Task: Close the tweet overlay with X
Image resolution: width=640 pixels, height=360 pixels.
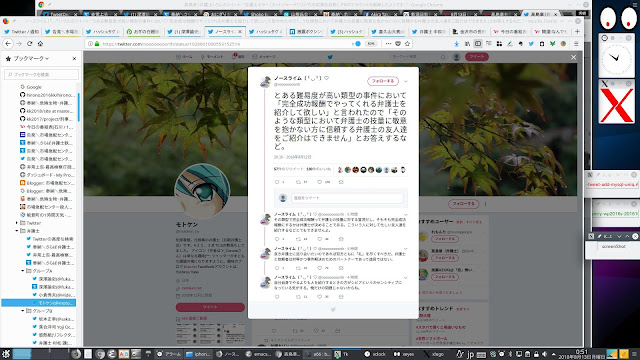Action: click(573, 58)
